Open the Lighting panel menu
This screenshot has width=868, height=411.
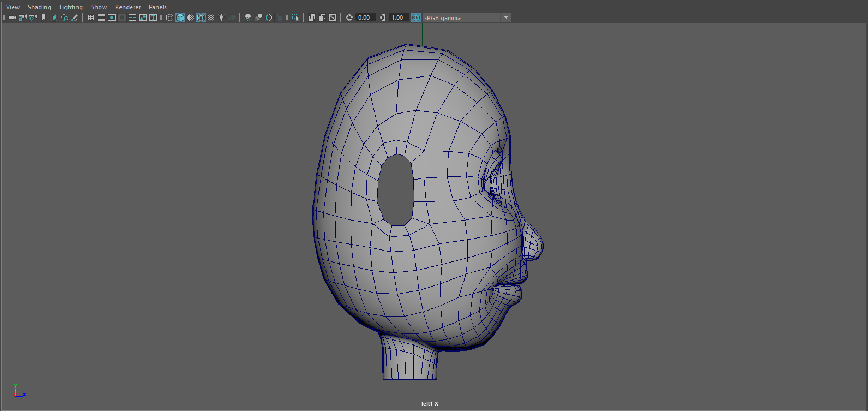[x=71, y=7]
